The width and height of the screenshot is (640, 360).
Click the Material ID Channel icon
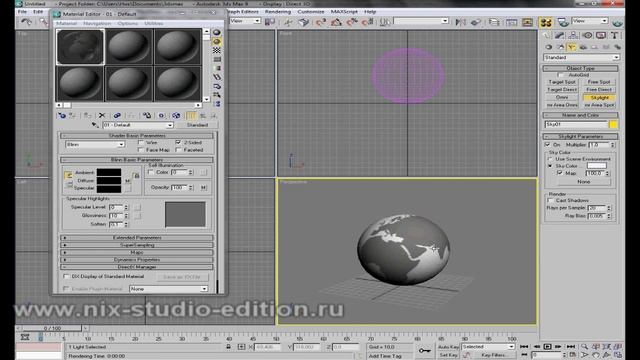tap(161, 116)
